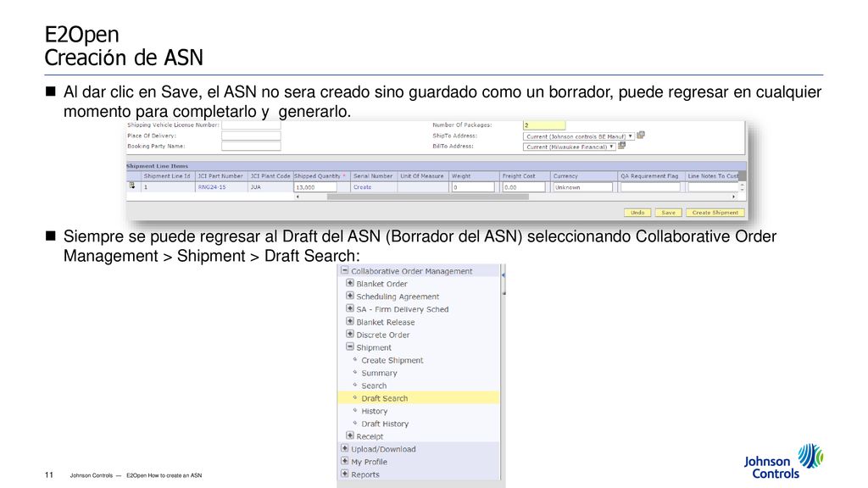Expand the SA - Firm Delivery Sched node
The width and height of the screenshot is (868, 488).
[350, 308]
